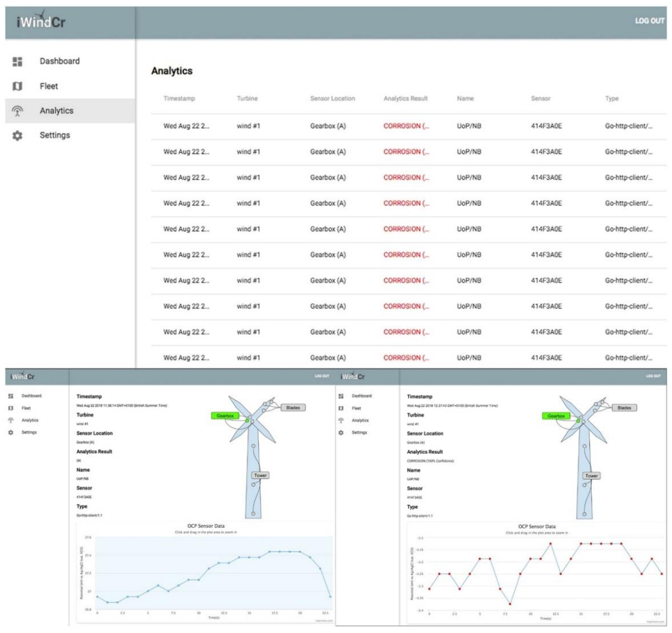Sort table by Timestamp column header
The height and width of the screenshot is (633, 672).
[179, 99]
